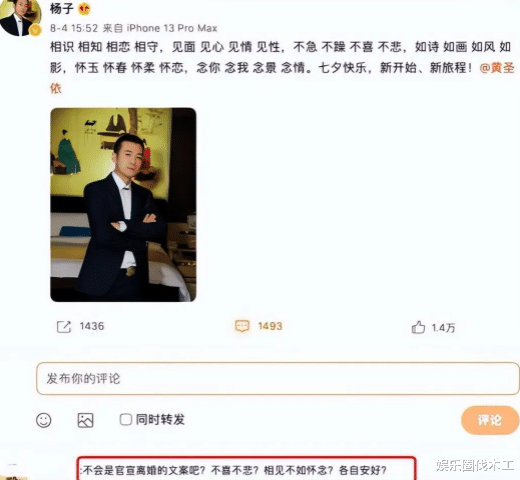Attach a picture using the image icon
The width and height of the screenshot is (520, 480).
tap(85, 420)
